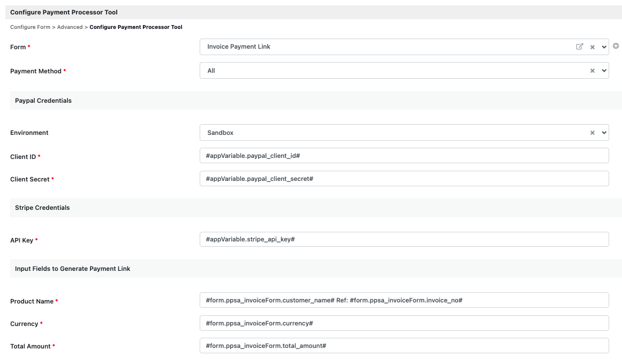
Task: Select the Product Name input field
Action: [404, 300]
